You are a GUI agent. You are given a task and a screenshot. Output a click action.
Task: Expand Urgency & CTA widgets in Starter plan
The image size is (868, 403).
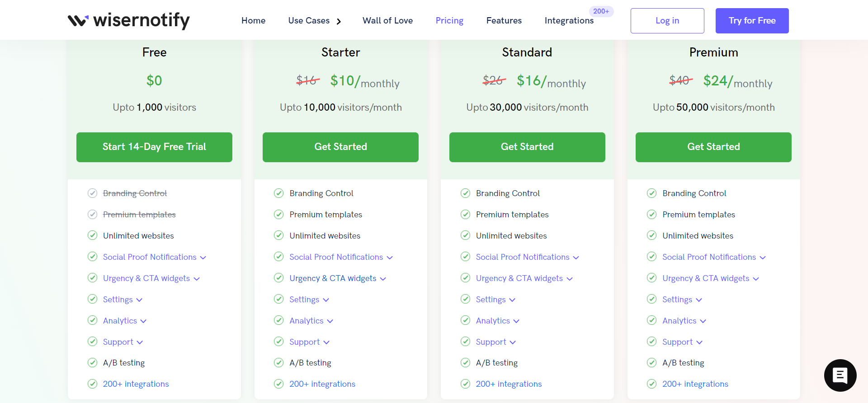pyautogui.click(x=338, y=278)
